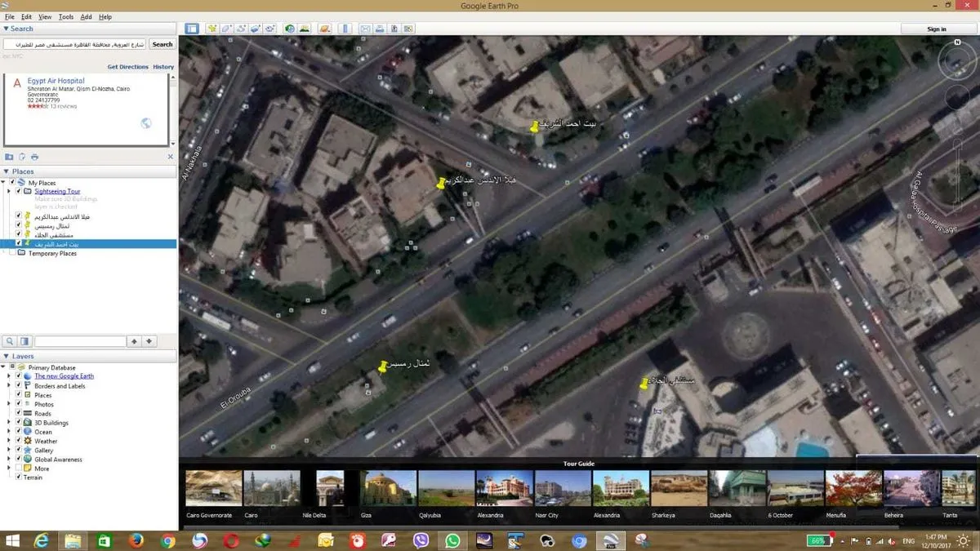Click the yellow pin for بيت احمد الشريف
This screenshot has width=980, height=551.
536,126
